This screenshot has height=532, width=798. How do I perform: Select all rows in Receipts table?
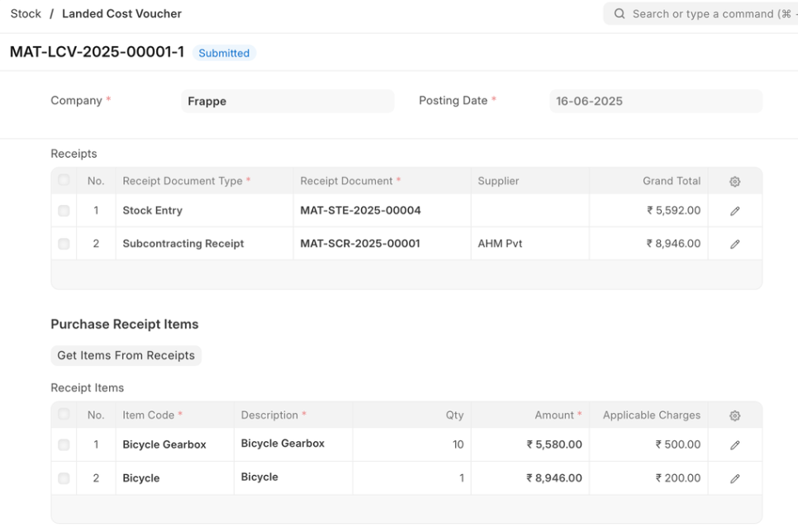click(x=64, y=180)
